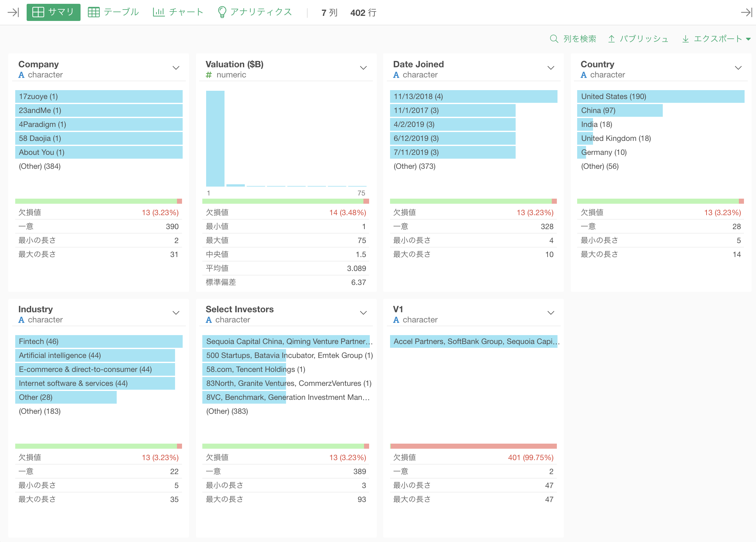Click the Select Investors column title
Screen dimensions: 756x542
coord(240,309)
